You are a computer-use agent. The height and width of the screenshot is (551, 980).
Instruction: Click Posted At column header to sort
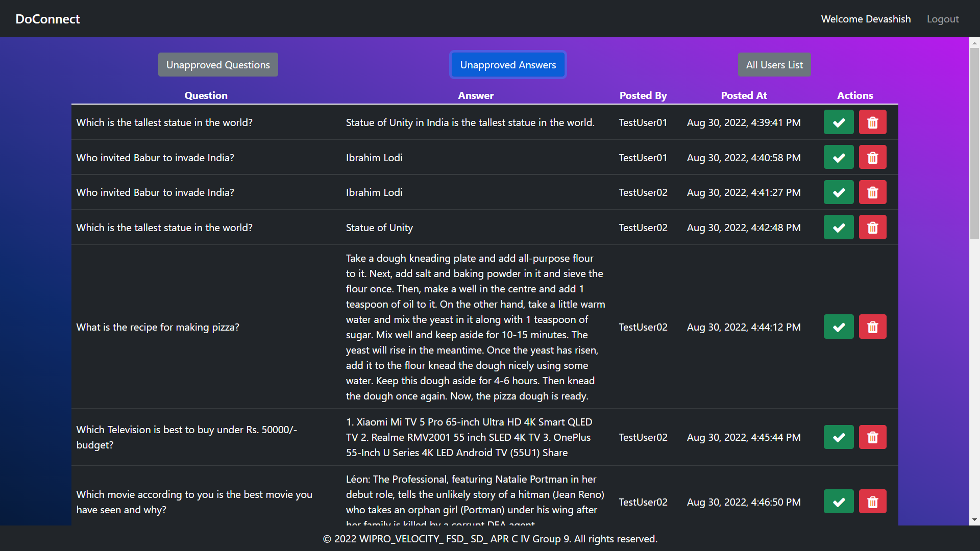(743, 95)
